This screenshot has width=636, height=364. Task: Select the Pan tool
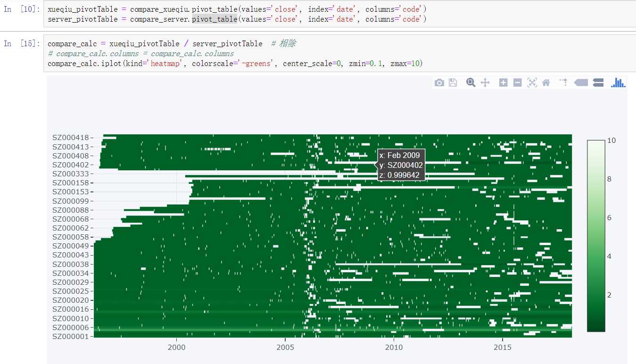(485, 83)
